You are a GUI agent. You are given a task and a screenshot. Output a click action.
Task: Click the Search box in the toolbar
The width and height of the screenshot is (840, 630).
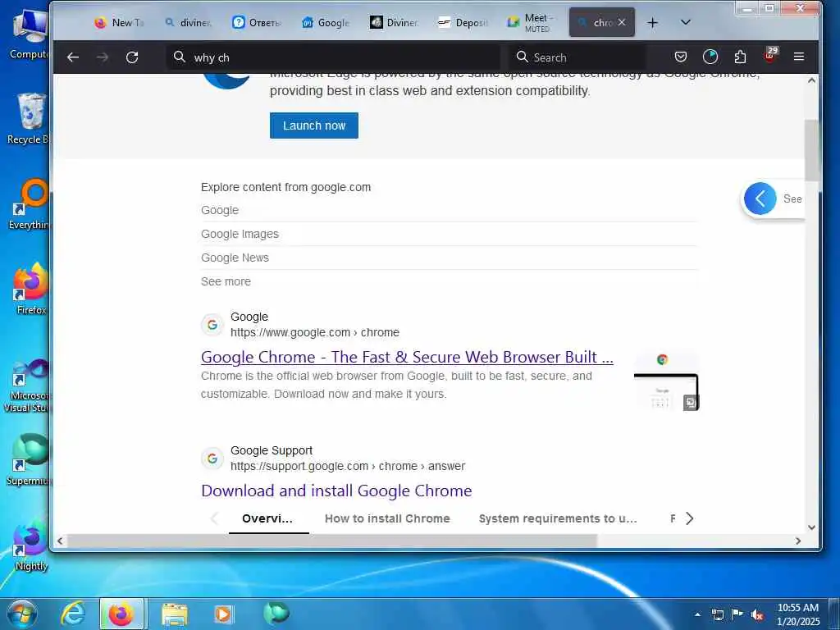tap(577, 57)
